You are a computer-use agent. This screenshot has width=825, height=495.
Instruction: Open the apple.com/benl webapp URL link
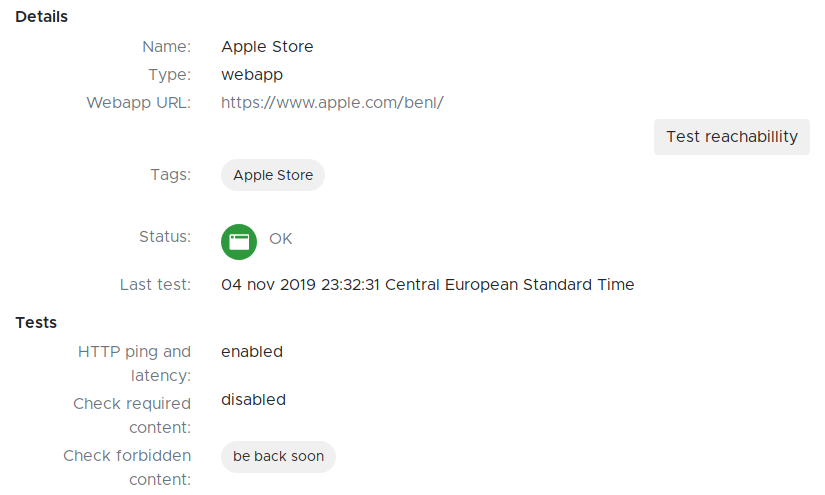click(332, 102)
